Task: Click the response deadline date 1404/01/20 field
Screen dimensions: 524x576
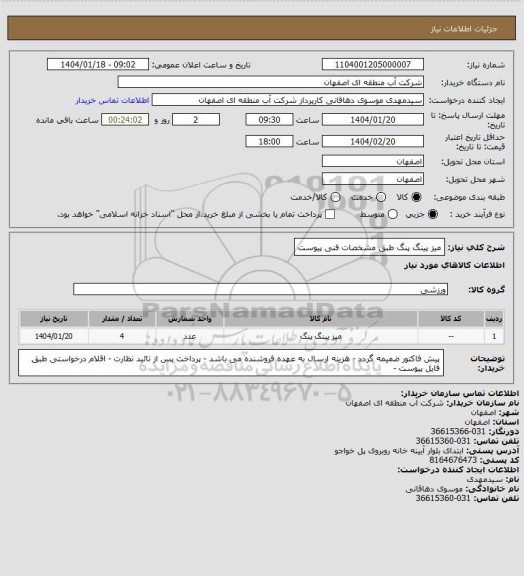Action: tap(373, 120)
